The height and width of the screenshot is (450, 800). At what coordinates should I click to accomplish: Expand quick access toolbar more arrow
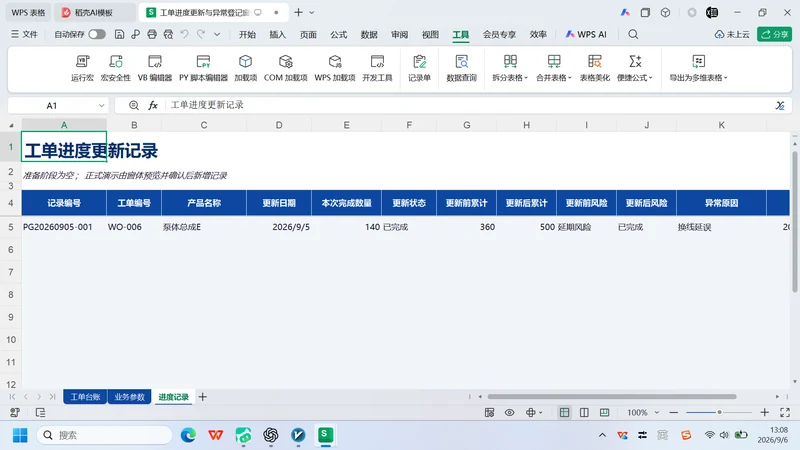point(217,34)
